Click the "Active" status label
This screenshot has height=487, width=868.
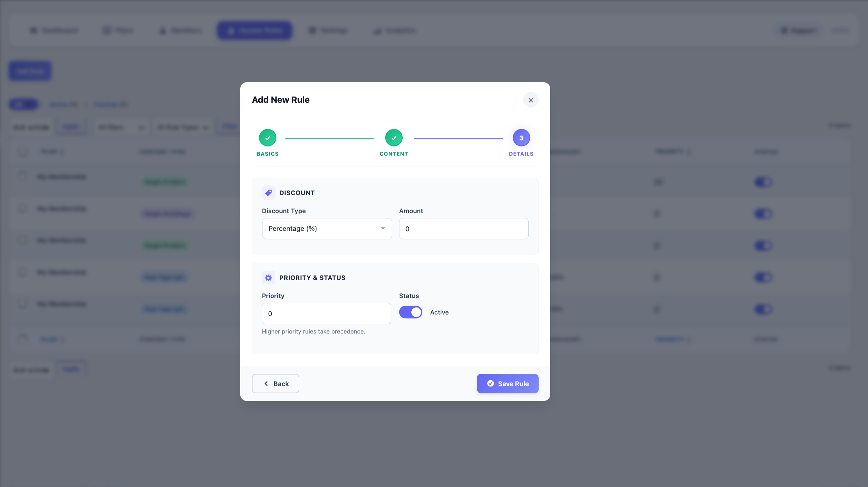point(439,312)
